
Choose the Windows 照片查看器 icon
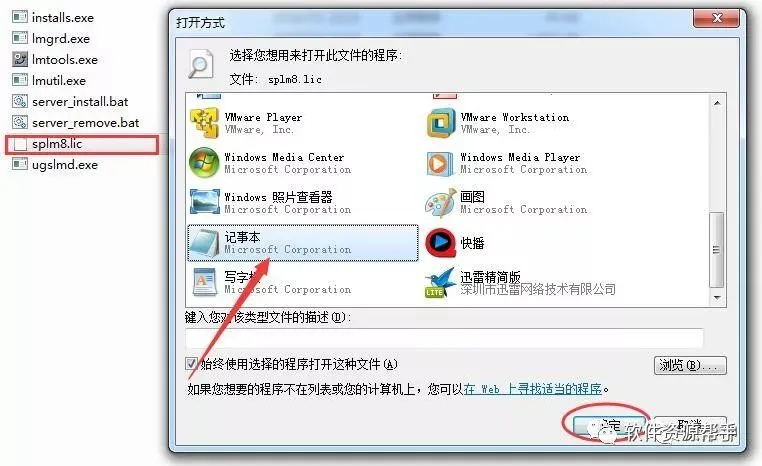tap(204, 202)
